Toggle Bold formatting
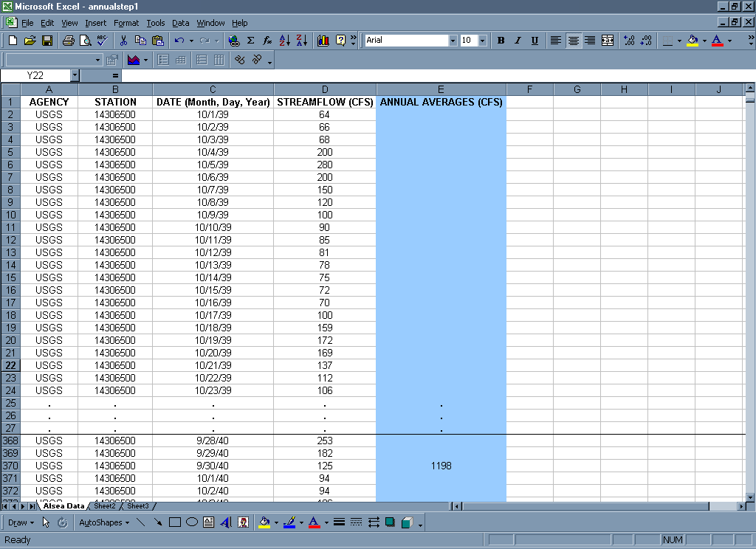Screen dimensions: 756x549 point(501,41)
